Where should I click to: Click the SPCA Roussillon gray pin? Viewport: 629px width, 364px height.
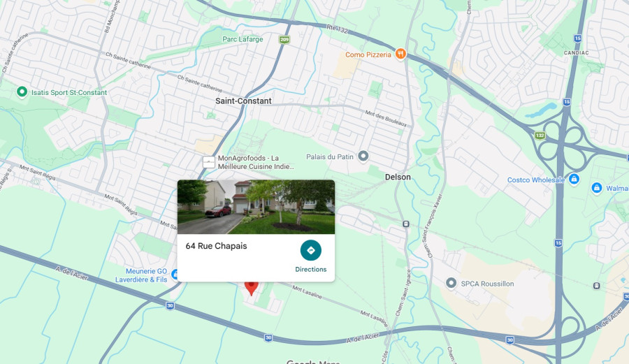click(x=451, y=283)
